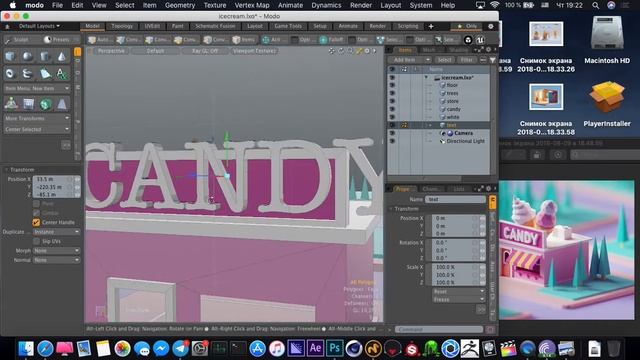The height and width of the screenshot is (360, 640).
Task: Open the More Transforms dropdown
Action: [37, 118]
